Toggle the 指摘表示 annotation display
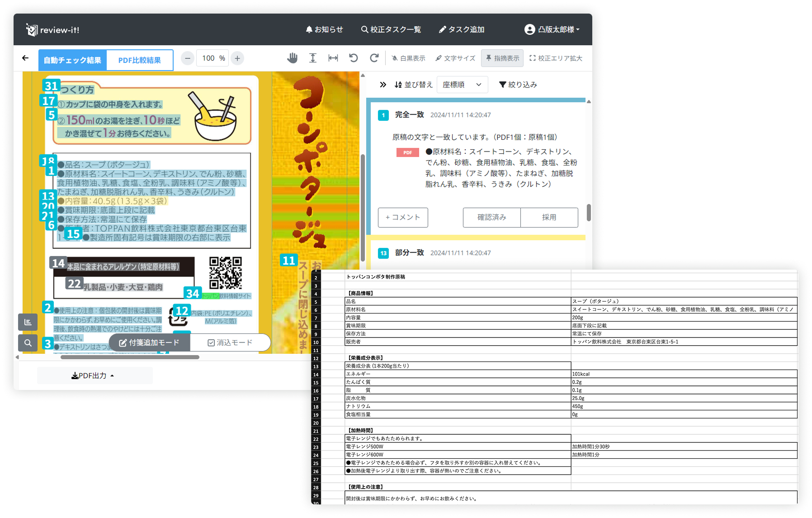Viewport: 812px width, 518px height. [502, 58]
